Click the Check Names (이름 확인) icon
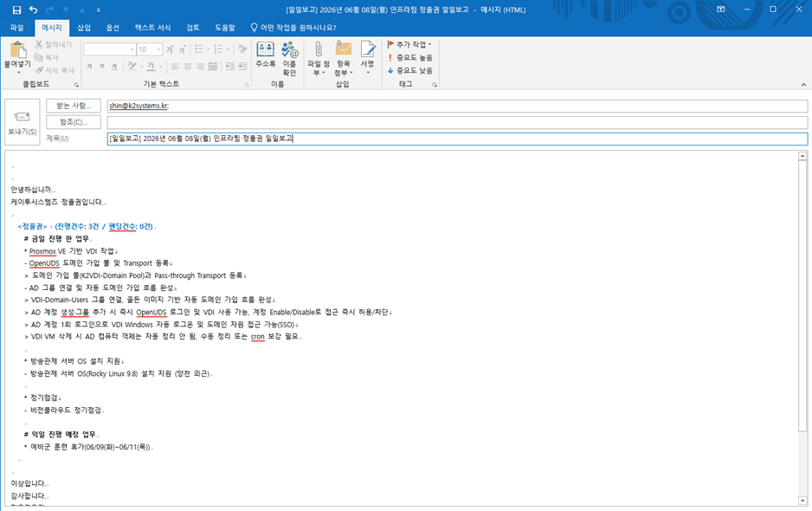Viewport: 812px width, 511px height. [x=289, y=59]
